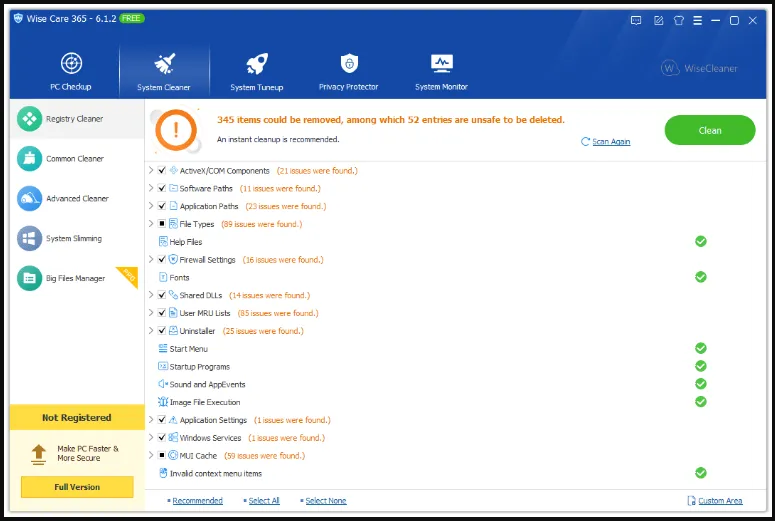Open Common Cleaner label in sidebar
This screenshot has height=521, width=775.
click(x=75, y=159)
